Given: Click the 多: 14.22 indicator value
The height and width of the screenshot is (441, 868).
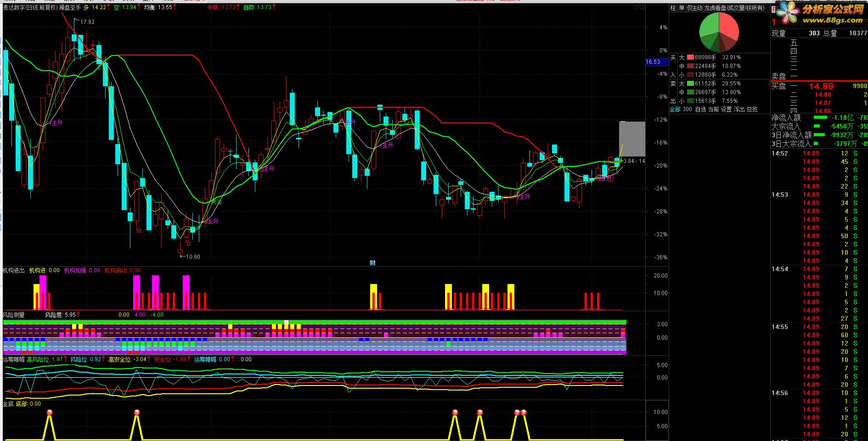Looking at the screenshot, I should pos(95,7).
